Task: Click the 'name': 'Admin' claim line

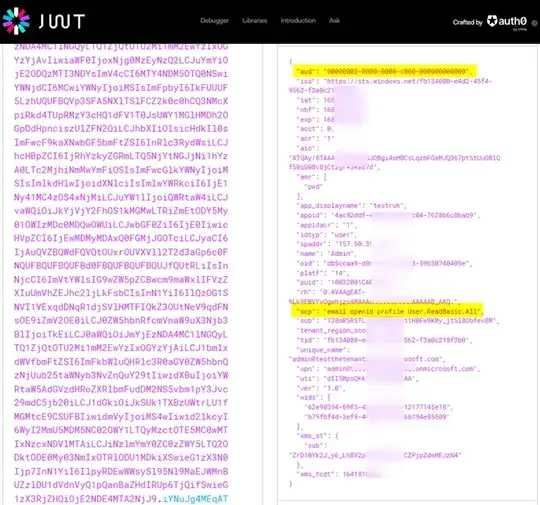Action: pos(326,254)
